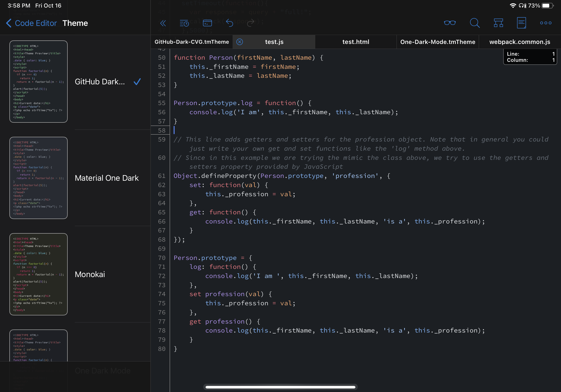561x392 pixels.
Task: Open the terminal console icon
Action: coord(207,23)
